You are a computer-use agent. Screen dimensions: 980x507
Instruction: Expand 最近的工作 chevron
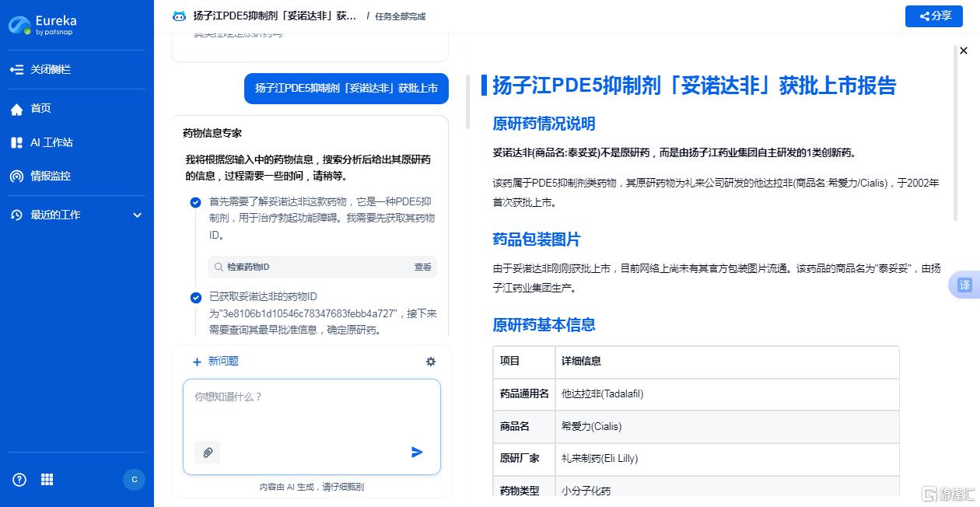(x=138, y=215)
